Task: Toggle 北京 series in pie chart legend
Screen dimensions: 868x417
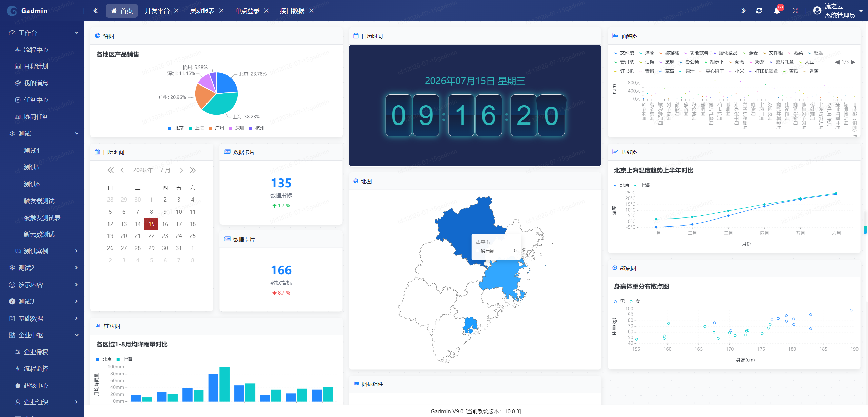Action: [x=176, y=128]
